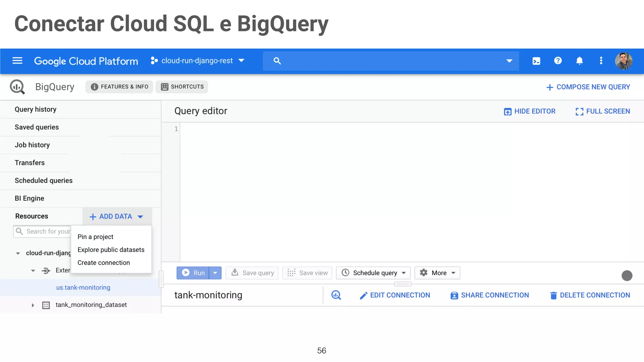The width and height of the screenshot is (644, 362).
Task: Open FEATURES & INFO
Action: 119,87
